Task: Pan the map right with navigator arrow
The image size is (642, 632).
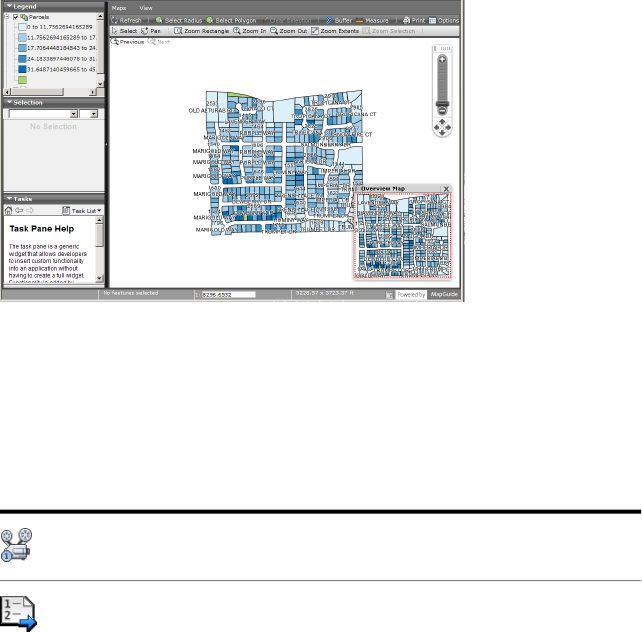Action: (448, 127)
